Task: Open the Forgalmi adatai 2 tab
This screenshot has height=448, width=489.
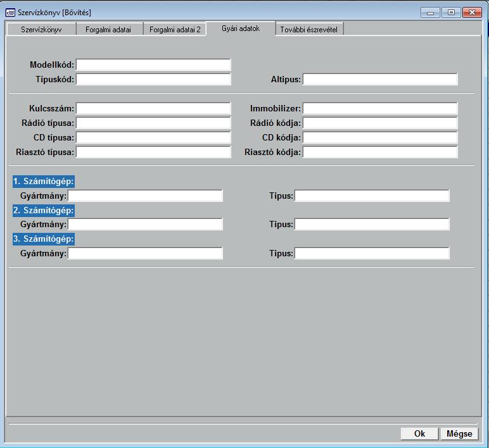Action: point(175,30)
